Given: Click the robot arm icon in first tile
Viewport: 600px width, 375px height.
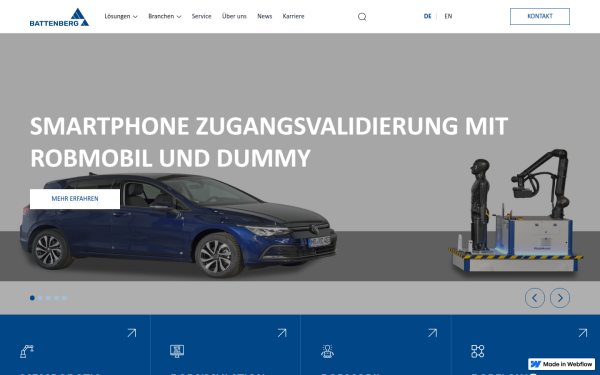Looking at the screenshot, I should point(27,351).
